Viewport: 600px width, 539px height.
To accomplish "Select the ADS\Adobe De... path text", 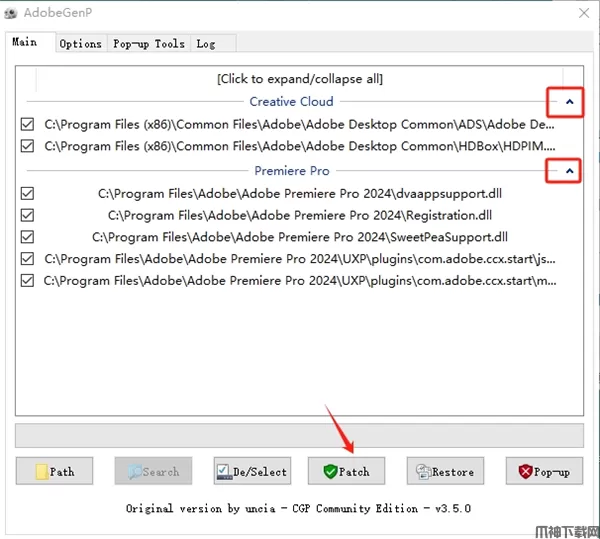I will 300,124.
